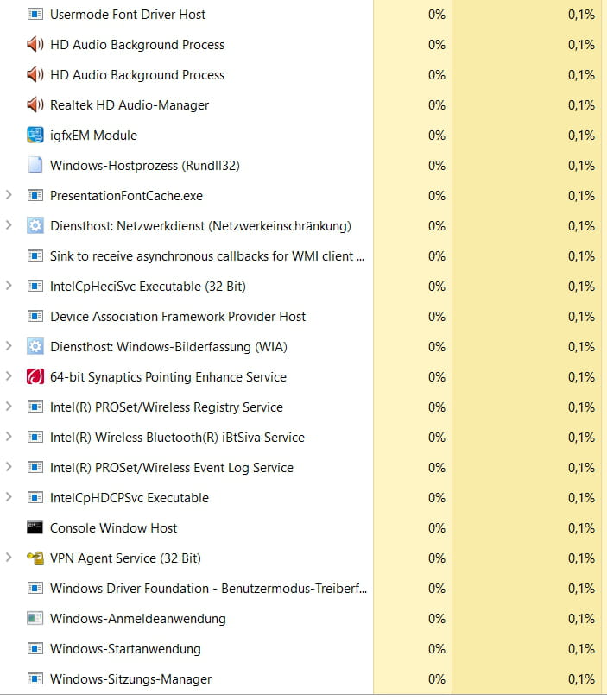
Task: Expand 64-bit Synaptics Pointing Enhance Service
Action: (9, 376)
